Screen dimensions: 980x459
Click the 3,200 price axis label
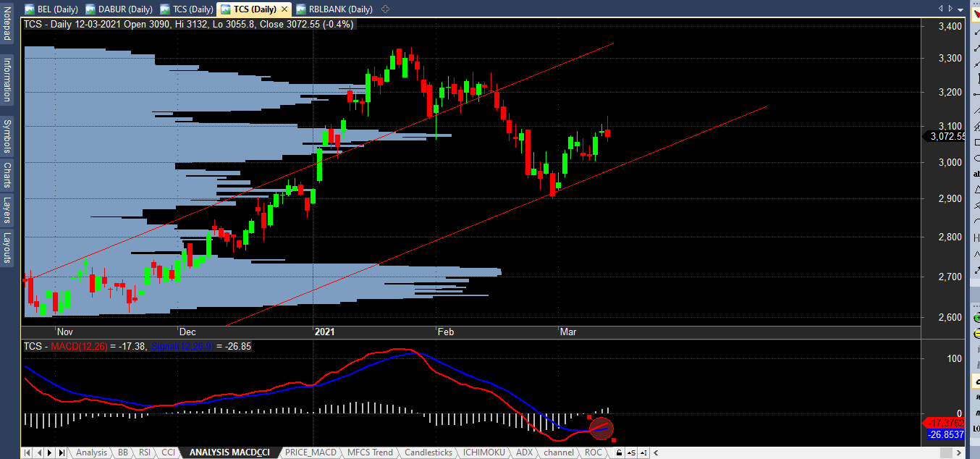pyautogui.click(x=950, y=92)
